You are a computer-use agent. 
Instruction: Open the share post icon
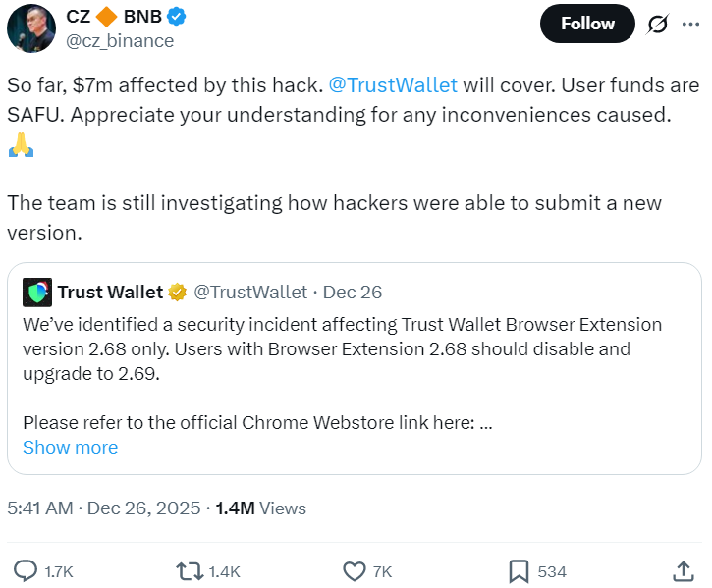pyautogui.click(x=684, y=570)
